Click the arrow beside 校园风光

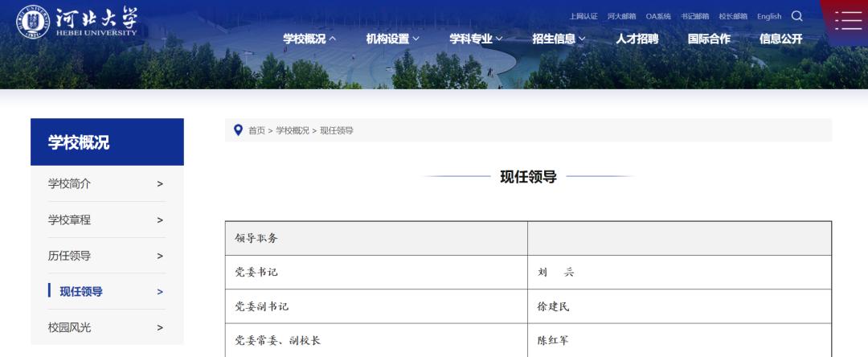pyautogui.click(x=160, y=328)
